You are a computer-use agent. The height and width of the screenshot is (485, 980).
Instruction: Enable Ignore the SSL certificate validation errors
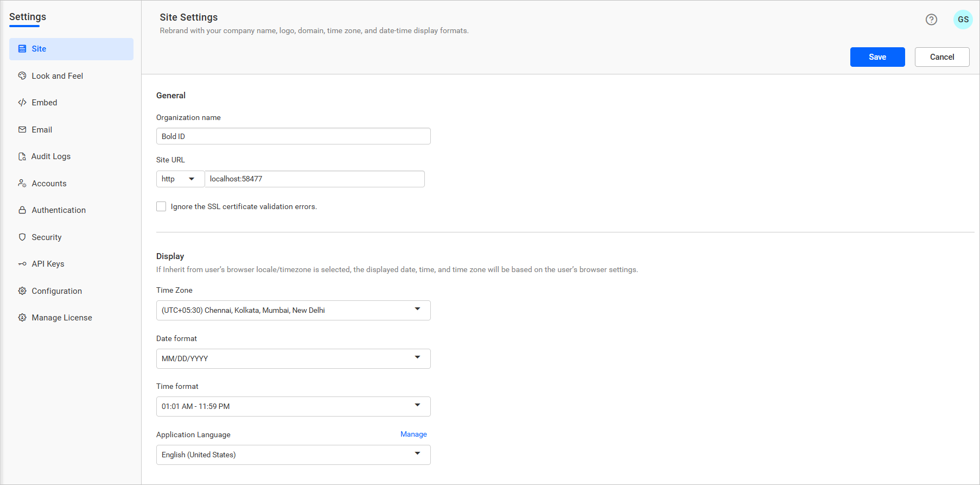161,206
